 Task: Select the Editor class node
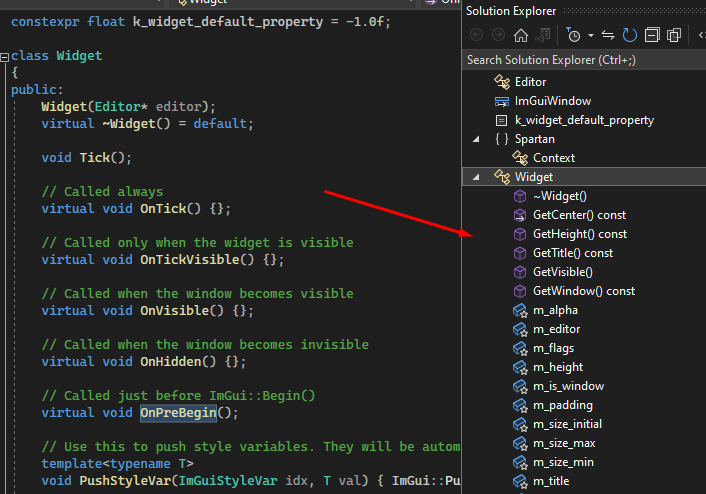click(530, 82)
